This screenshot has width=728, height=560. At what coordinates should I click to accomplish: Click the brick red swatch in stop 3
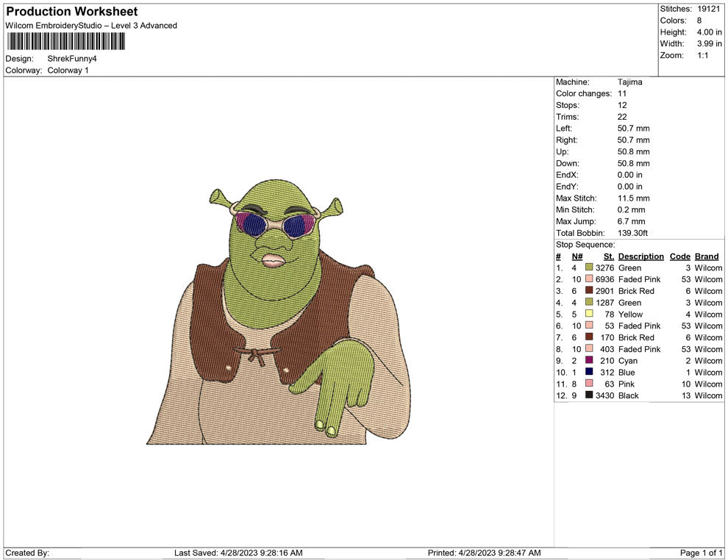(x=589, y=290)
